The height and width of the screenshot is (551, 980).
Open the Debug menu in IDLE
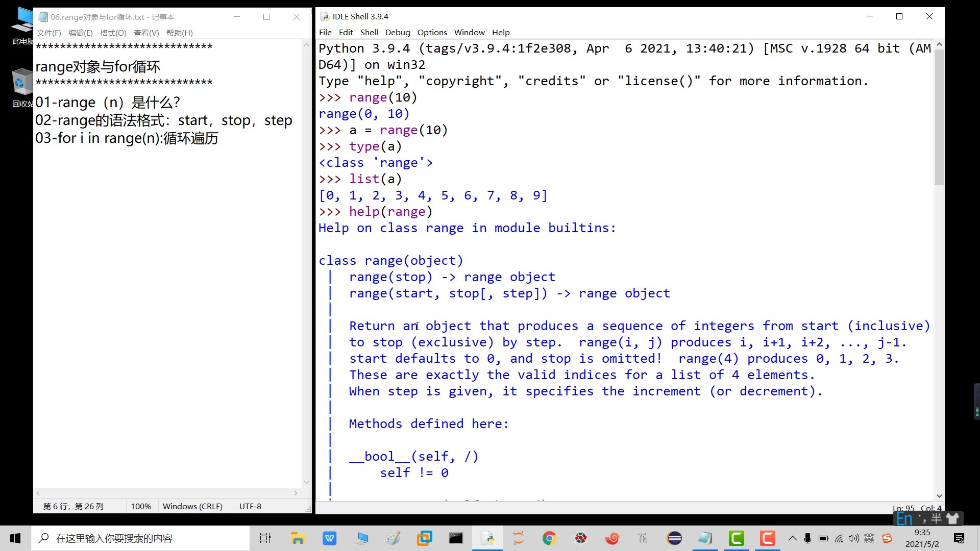point(398,32)
